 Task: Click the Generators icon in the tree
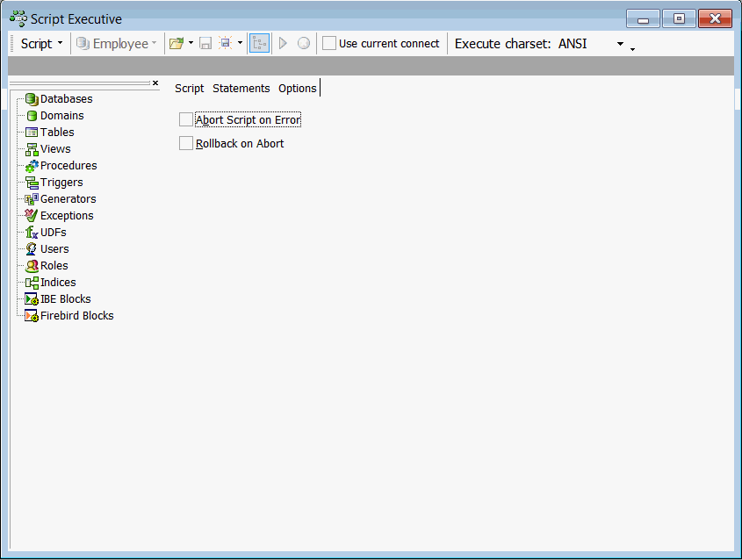[x=32, y=199]
